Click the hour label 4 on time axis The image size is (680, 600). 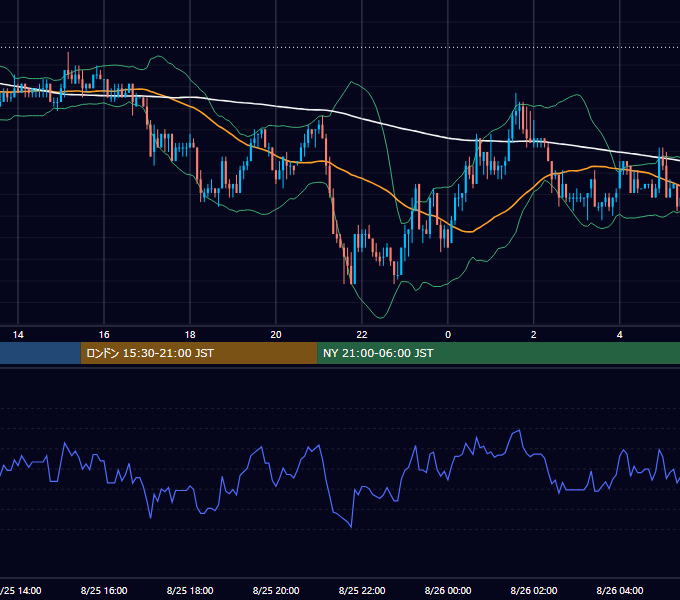click(620, 335)
